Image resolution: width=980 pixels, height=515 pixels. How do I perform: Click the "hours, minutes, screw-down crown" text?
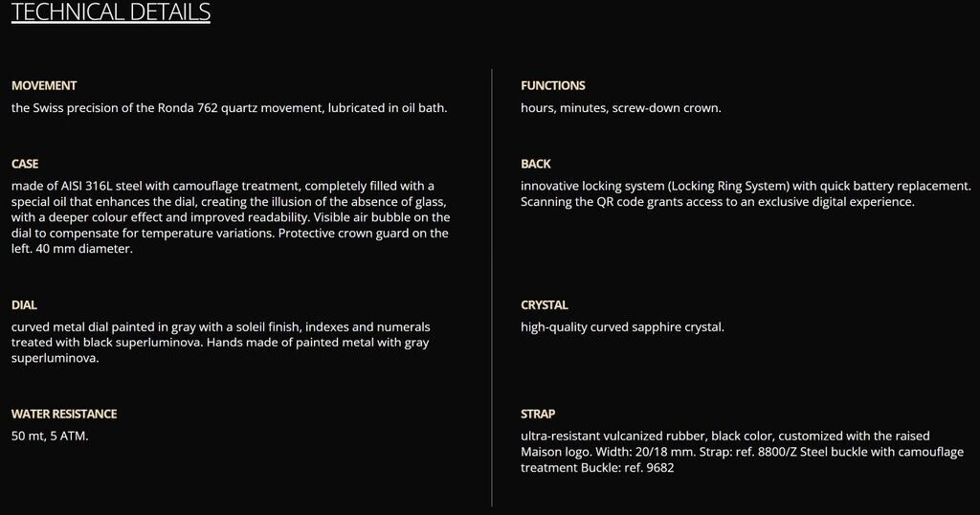(621, 108)
